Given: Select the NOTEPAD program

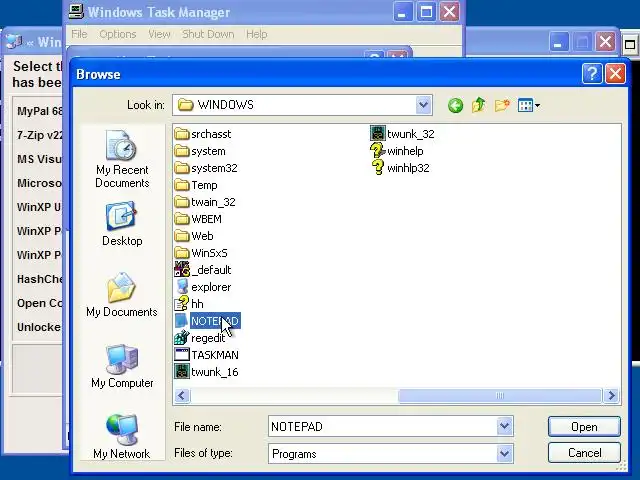Looking at the screenshot, I should tap(207, 321).
